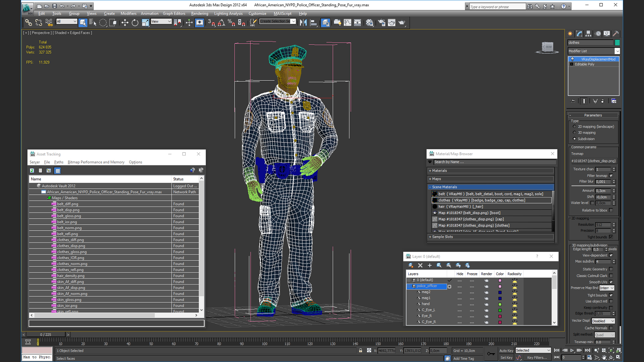Click the Texmap clothes_disp.png button
The image size is (644, 362).
click(593, 161)
